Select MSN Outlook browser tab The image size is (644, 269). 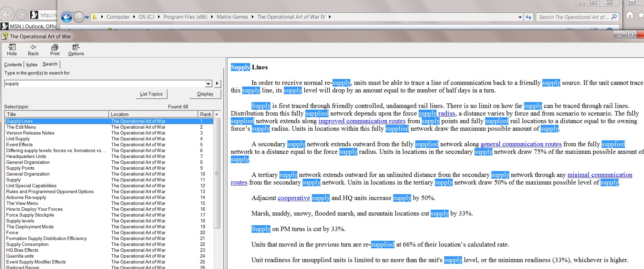[29, 26]
